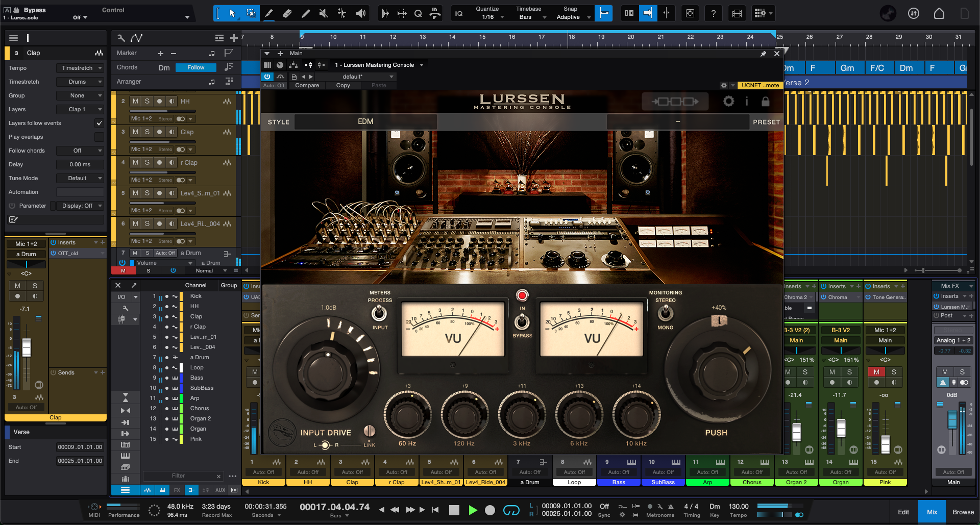Click the STYLE label in Lurssen

coord(279,122)
